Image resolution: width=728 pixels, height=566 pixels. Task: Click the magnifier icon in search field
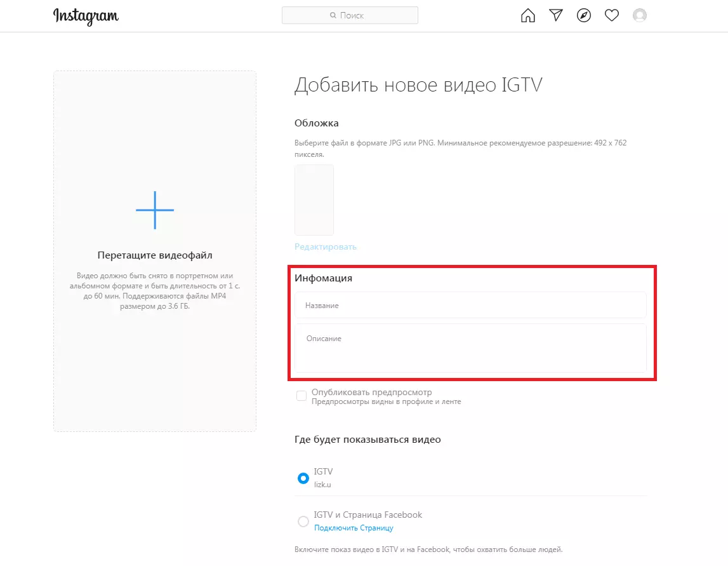pyautogui.click(x=333, y=15)
